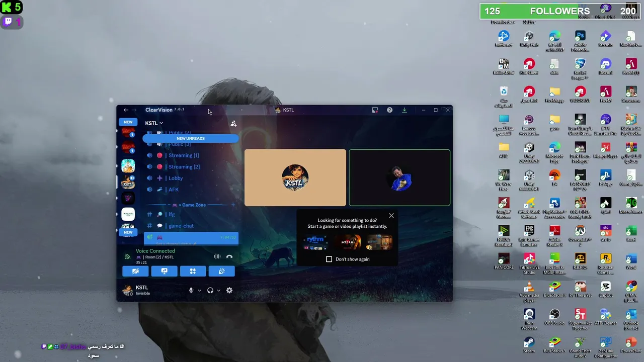The width and height of the screenshot is (644, 362).
Task: Focus the speaking user's tile with green border
Action: click(x=399, y=177)
